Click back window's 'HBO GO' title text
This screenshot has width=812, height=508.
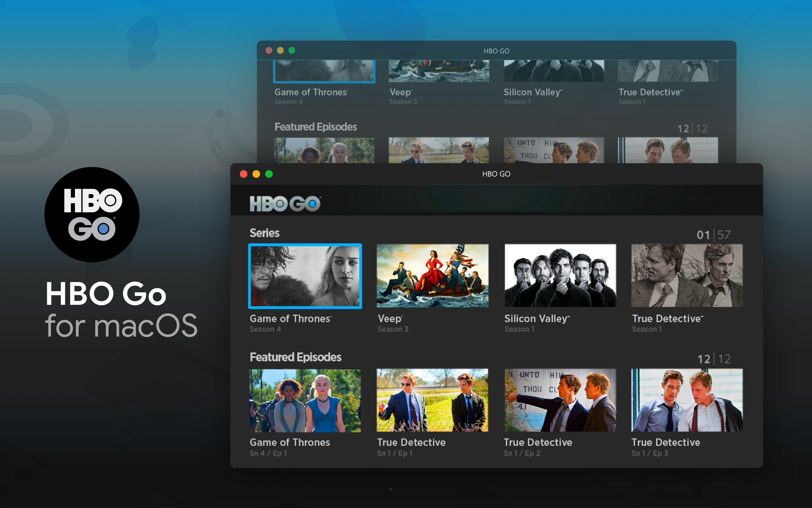click(x=496, y=51)
